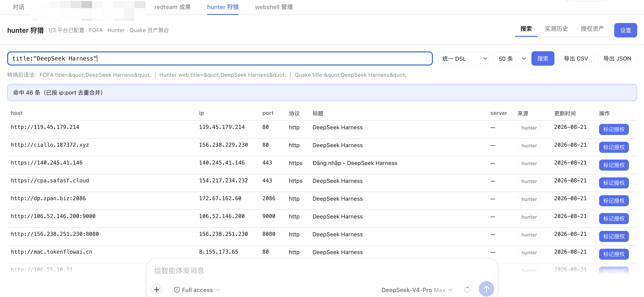This screenshot has width=644, height=297.
Task: Click 标记授权 for dp.zpan.biz:2086
Action: point(614,200)
